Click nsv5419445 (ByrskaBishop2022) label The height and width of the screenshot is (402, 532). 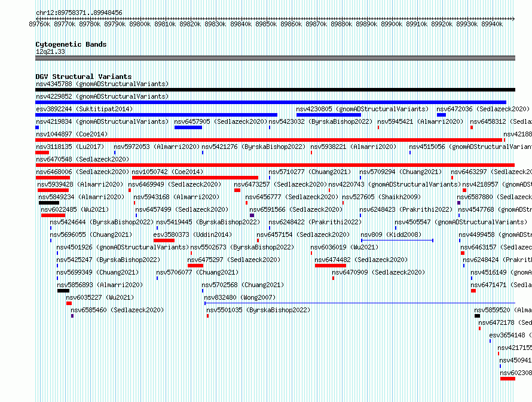click(x=208, y=222)
